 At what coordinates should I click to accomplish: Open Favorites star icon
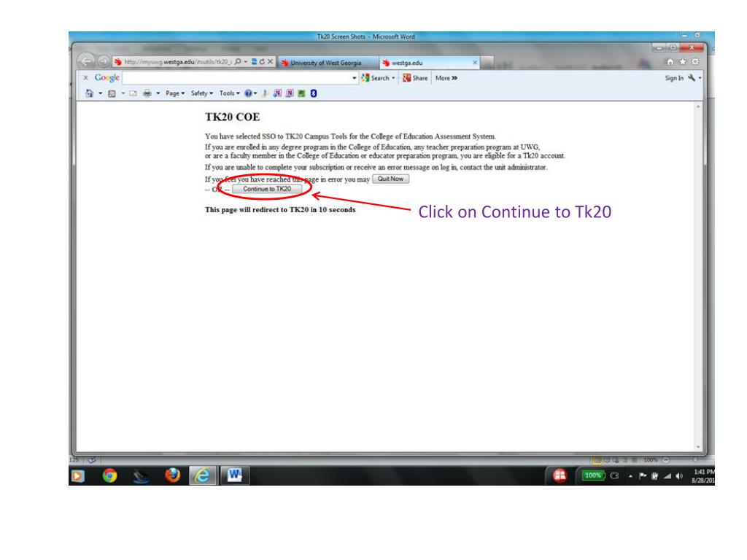[x=683, y=62]
